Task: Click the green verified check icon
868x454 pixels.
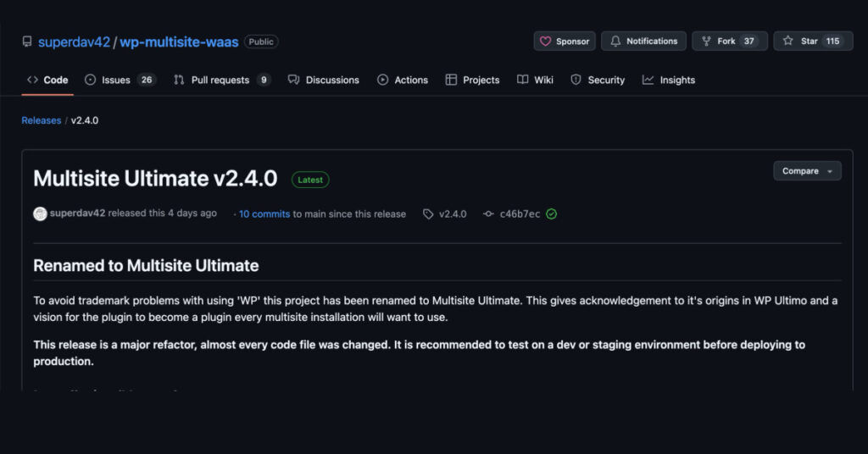Action: click(x=551, y=214)
